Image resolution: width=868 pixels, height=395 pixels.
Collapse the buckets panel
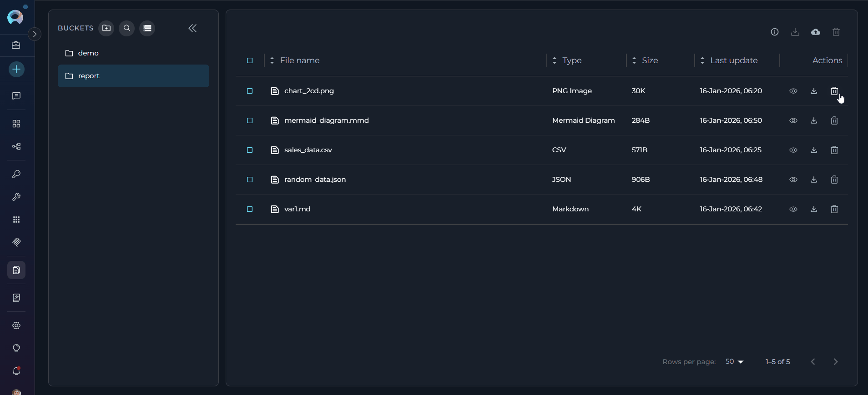[192, 28]
